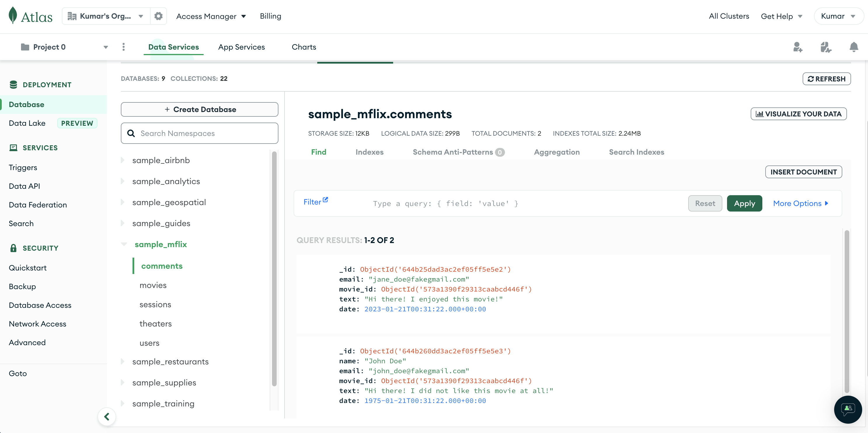The image size is (868, 433).
Task: Open the theaters collection
Action: tap(156, 324)
